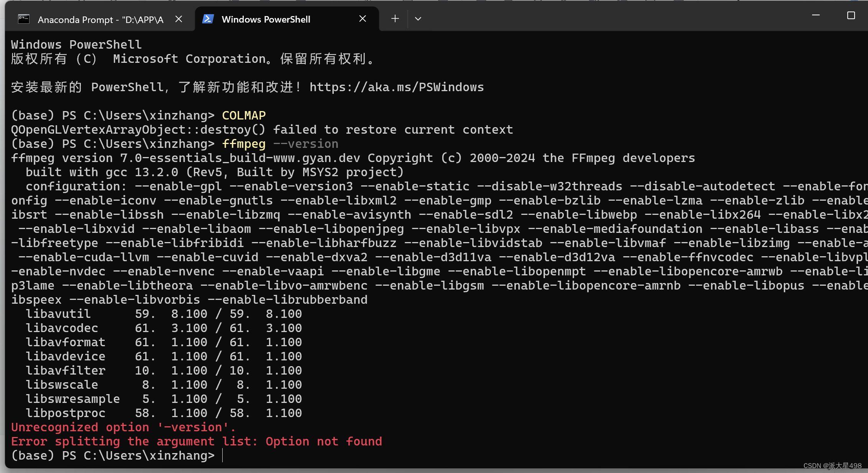Viewport: 868px width, 473px height.
Task: Minimize the terminal window
Action: pyautogui.click(x=816, y=15)
